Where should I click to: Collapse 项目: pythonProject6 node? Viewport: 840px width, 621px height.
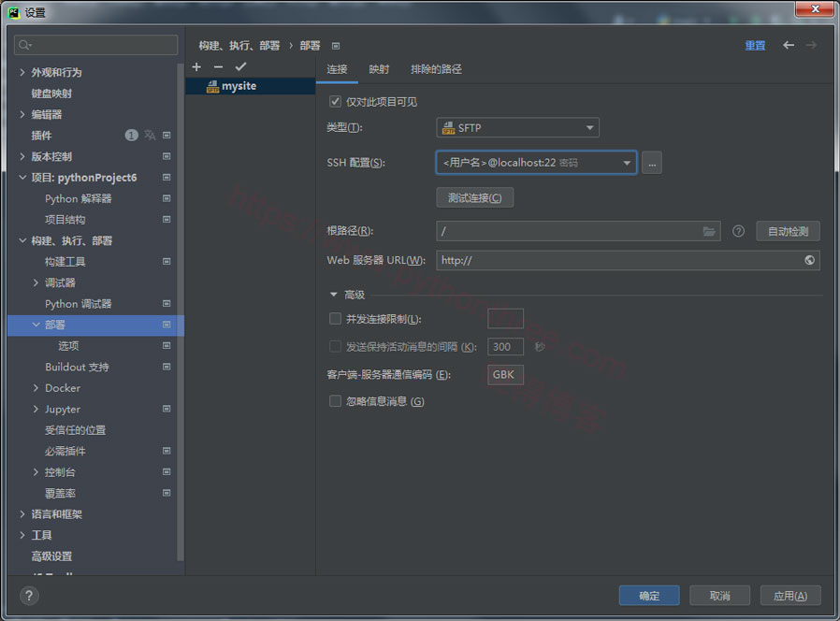[x=22, y=178]
